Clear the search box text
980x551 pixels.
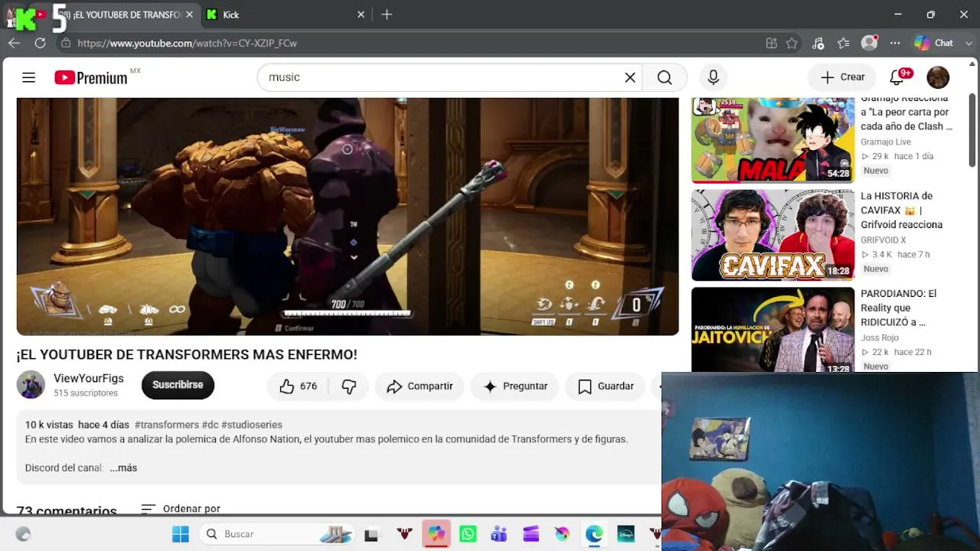coord(630,77)
